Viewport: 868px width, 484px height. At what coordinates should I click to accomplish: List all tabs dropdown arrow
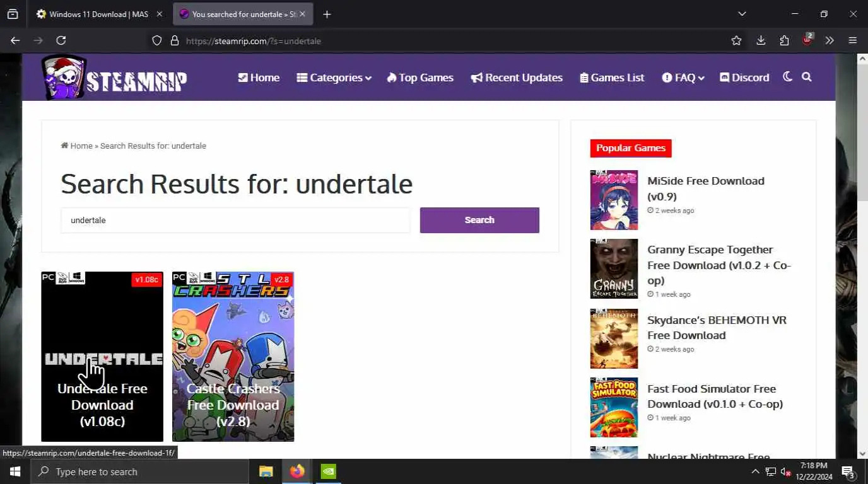tap(742, 14)
